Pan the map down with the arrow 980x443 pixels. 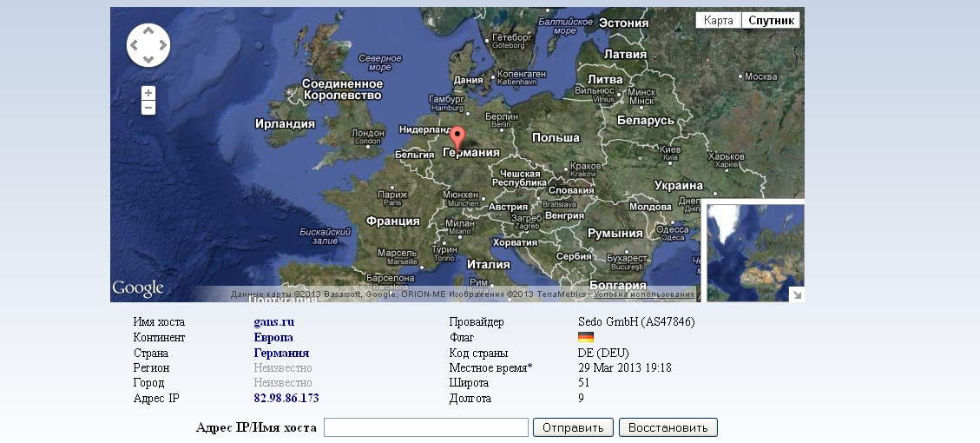coord(148,60)
